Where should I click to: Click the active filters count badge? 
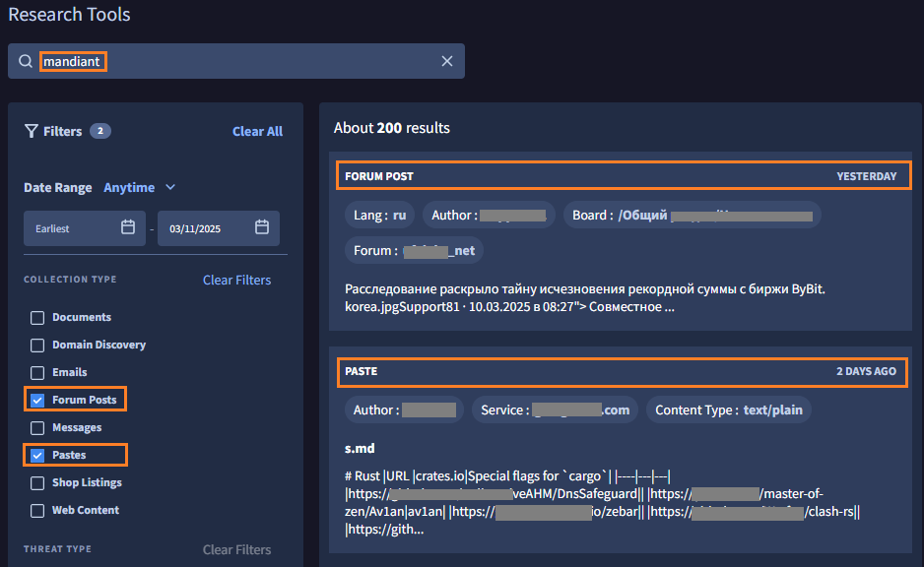click(x=100, y=131)
